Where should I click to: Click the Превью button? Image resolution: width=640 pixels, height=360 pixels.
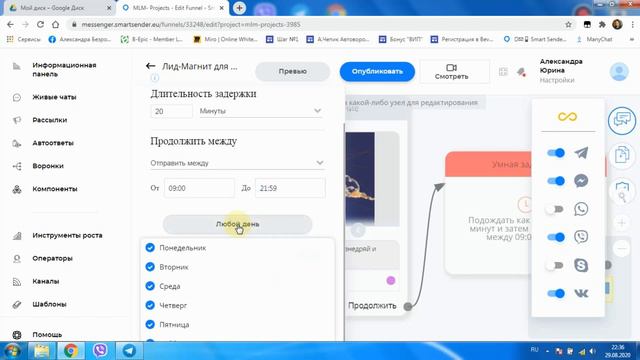click(293, 71)
